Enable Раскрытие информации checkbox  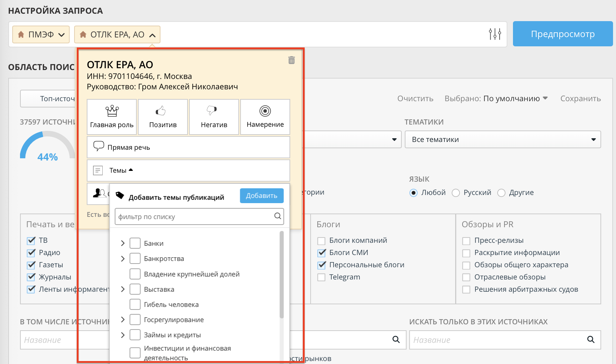point(466,253)
